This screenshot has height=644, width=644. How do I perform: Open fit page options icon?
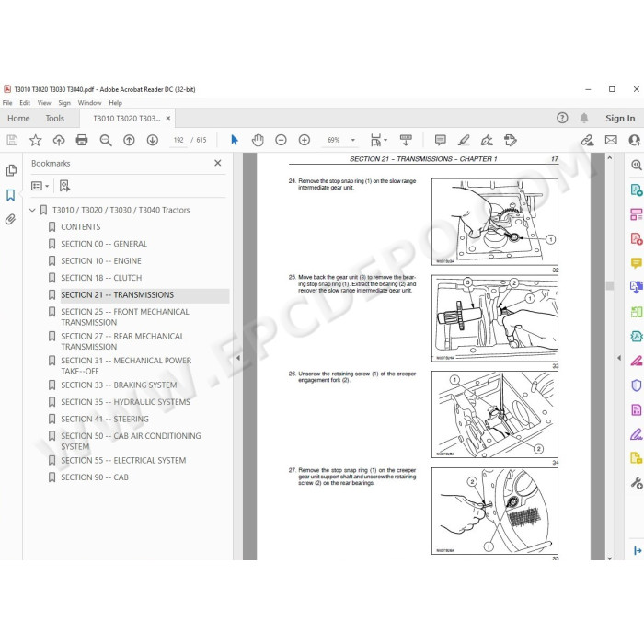(378, 140)
